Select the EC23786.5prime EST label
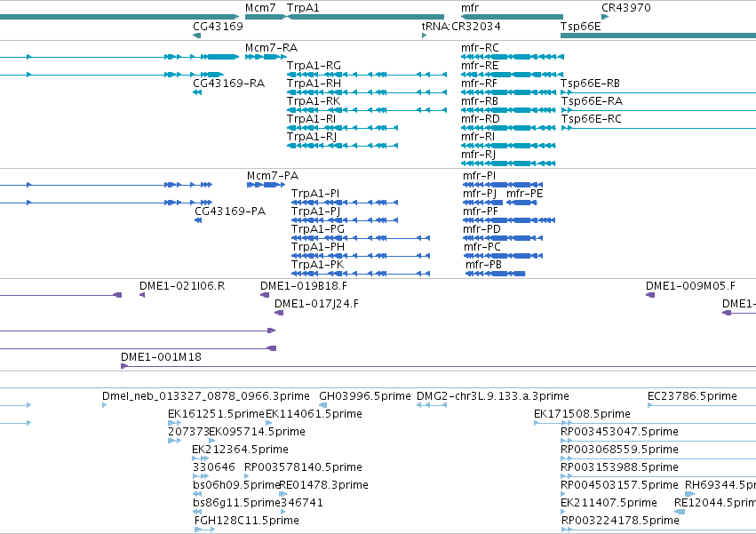 click(x=692, y=396)
